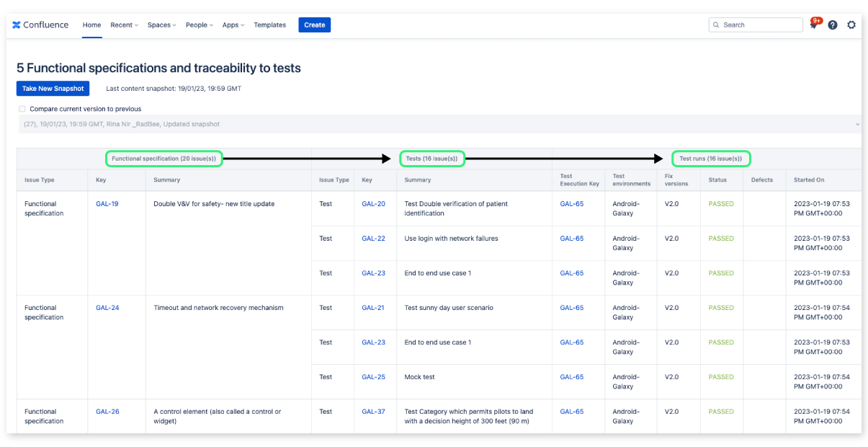This screenshot has width=868, height=447.
Task: Open the settings gear icon
Action: tap(851, 25)
